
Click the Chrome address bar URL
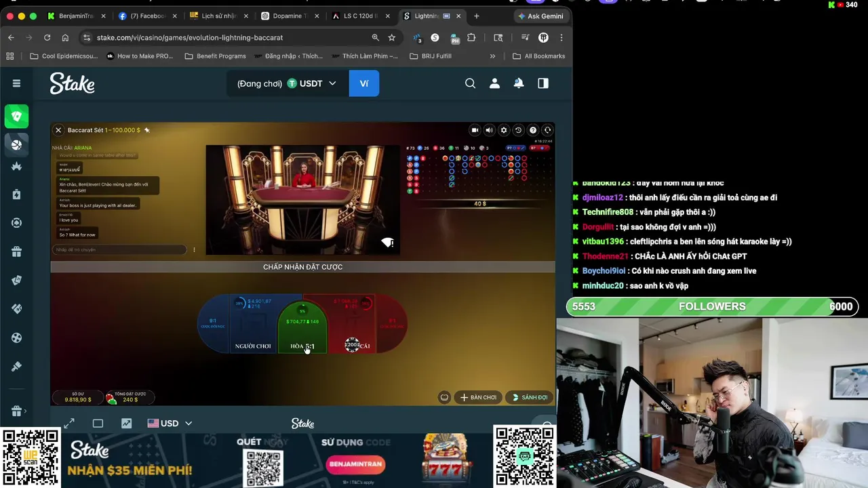pyautogui.click(x=190, y=37)
